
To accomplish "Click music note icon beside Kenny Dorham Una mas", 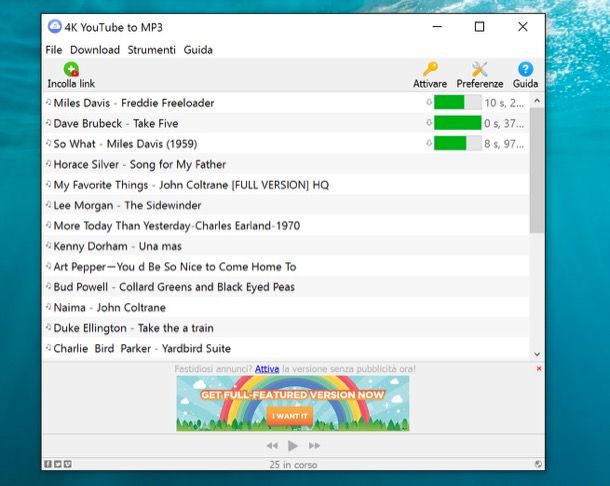I will (49, 246).
